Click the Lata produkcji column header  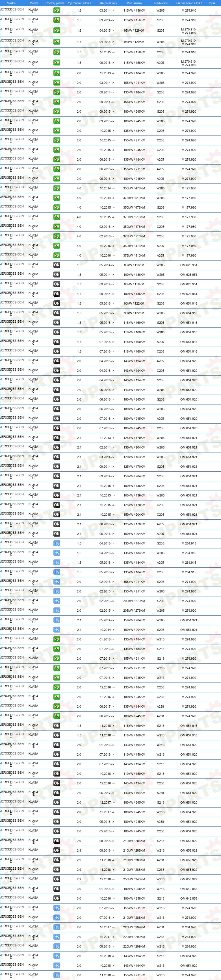point(107,3)
